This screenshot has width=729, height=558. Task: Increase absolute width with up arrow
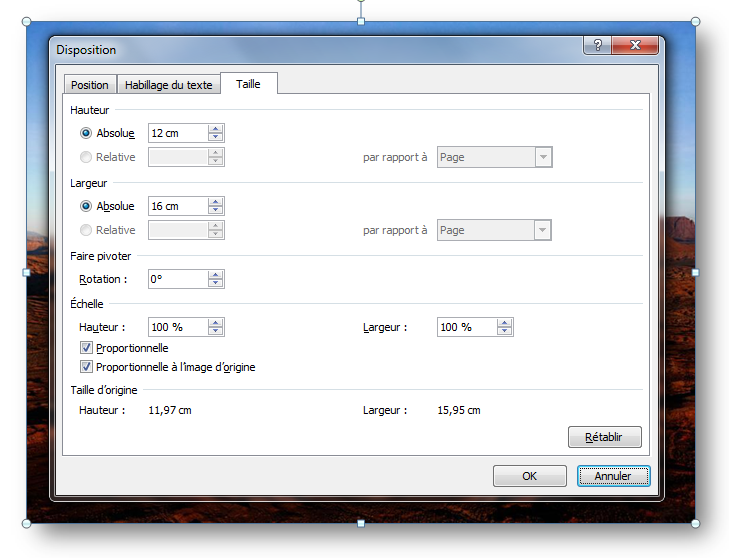(215, 202)
